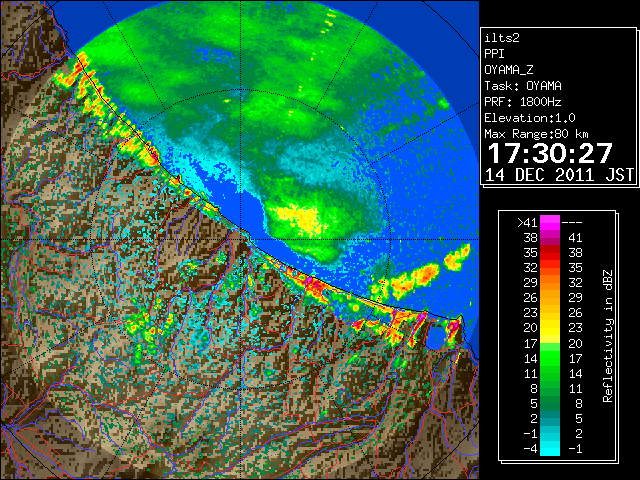This screenshot has height=480, width=640.
Task: Click the '>41' legend label
Action: [x=527, y=223]
